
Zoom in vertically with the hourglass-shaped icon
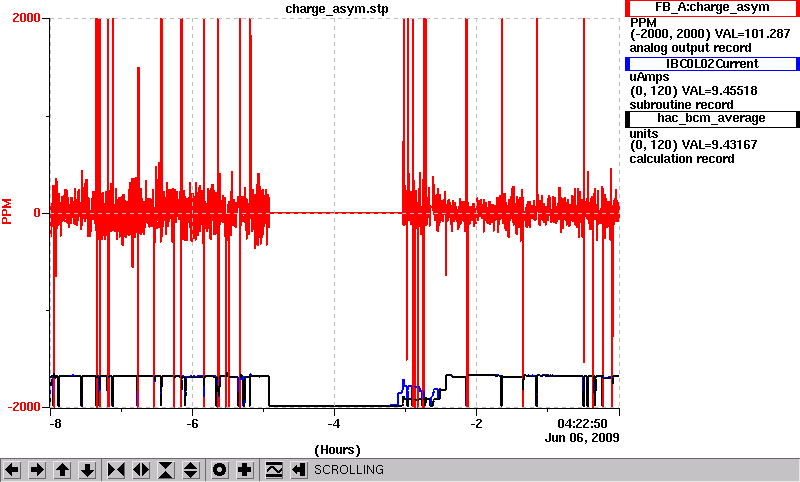[x=166, y=470]
